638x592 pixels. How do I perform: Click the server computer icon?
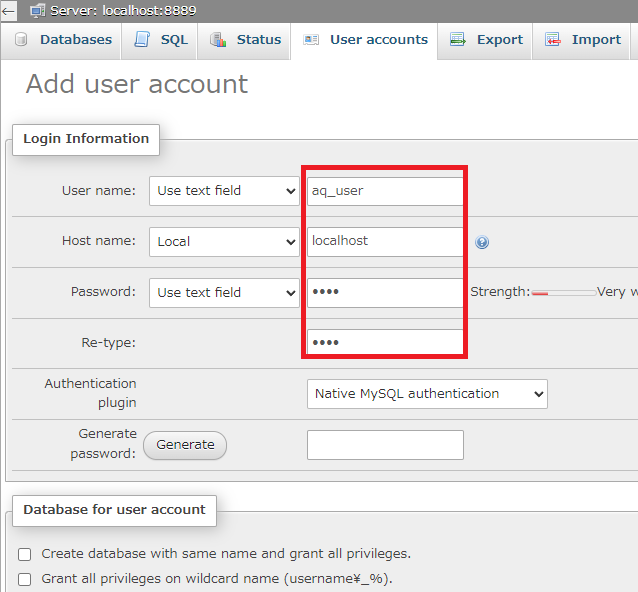37,11
